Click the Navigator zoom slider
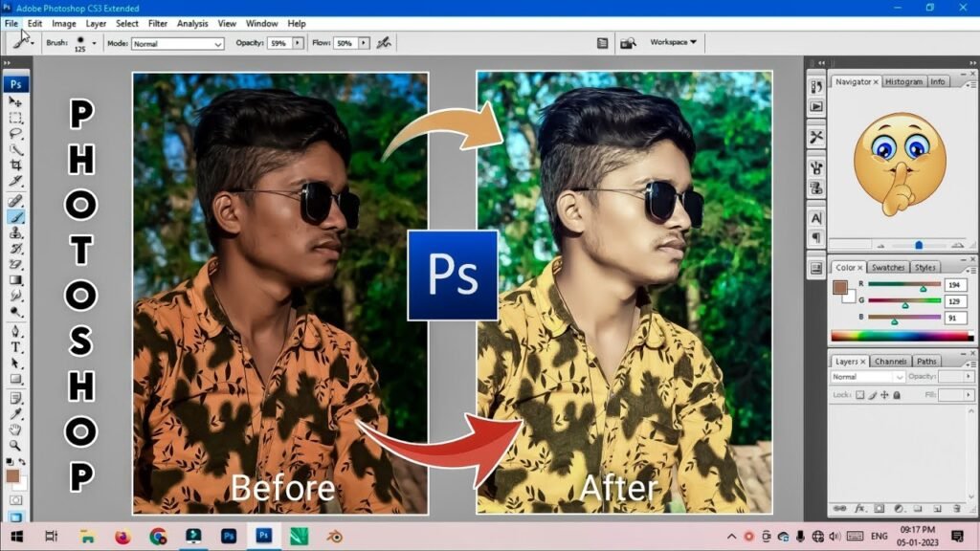 919,245
